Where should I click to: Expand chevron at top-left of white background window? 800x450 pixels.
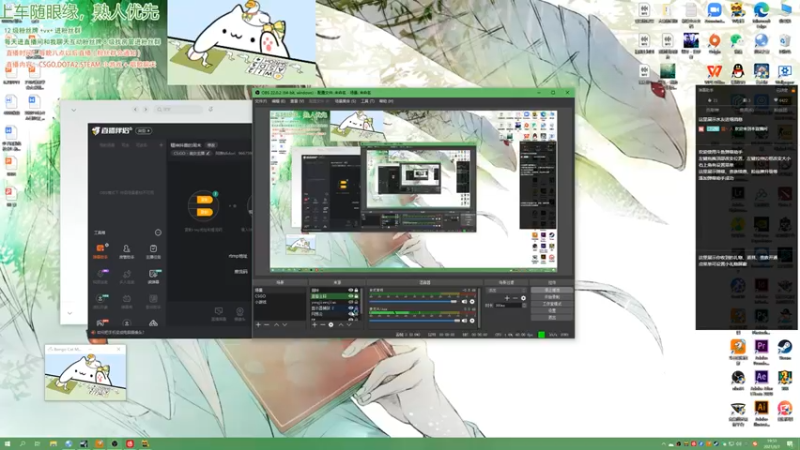click(x=73, y=110)
